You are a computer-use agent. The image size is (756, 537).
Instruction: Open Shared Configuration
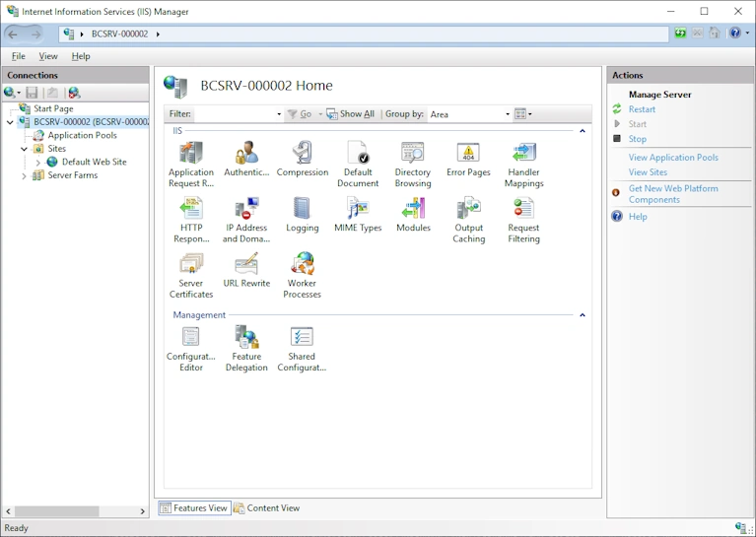pos(302,349)
